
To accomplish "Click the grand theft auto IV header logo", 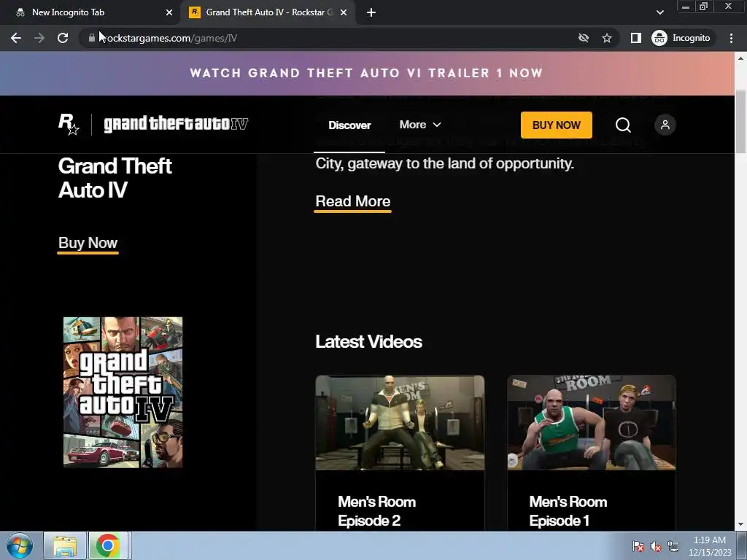I will (176, 124).
